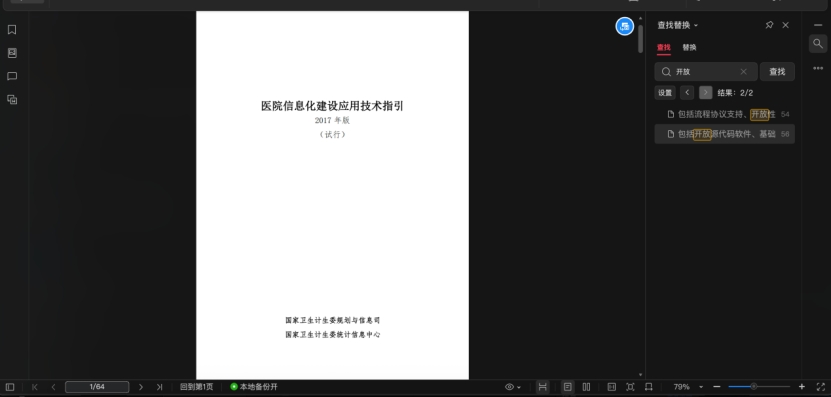Zoom in with the plus button
The height and width of the screenshot is (397, 831).
[x=802, y=387]
